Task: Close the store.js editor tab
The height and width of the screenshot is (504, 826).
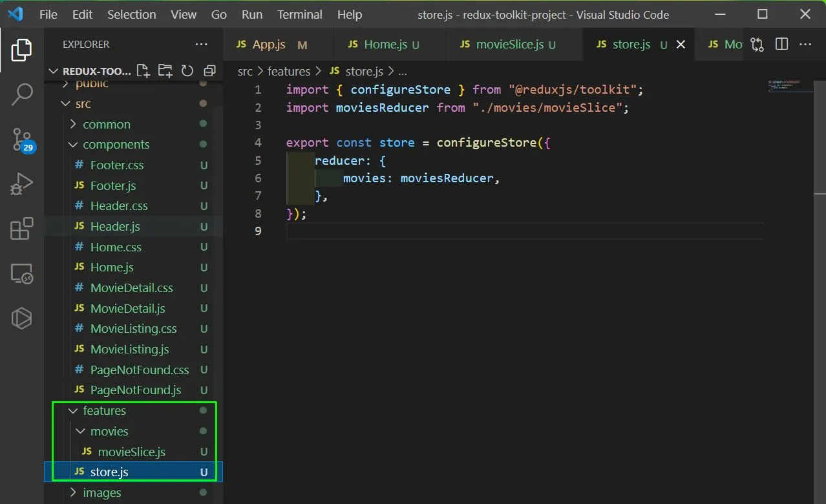Action: coord(681,45)
